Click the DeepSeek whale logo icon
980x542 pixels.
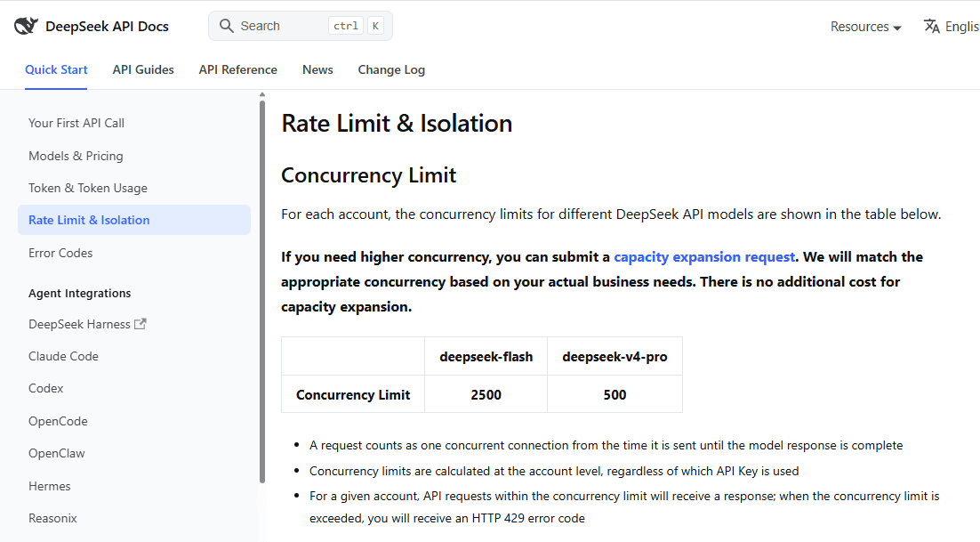(27, 26)
